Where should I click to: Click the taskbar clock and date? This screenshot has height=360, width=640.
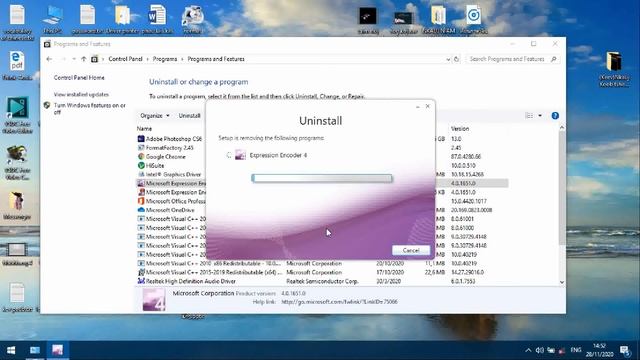600,350
